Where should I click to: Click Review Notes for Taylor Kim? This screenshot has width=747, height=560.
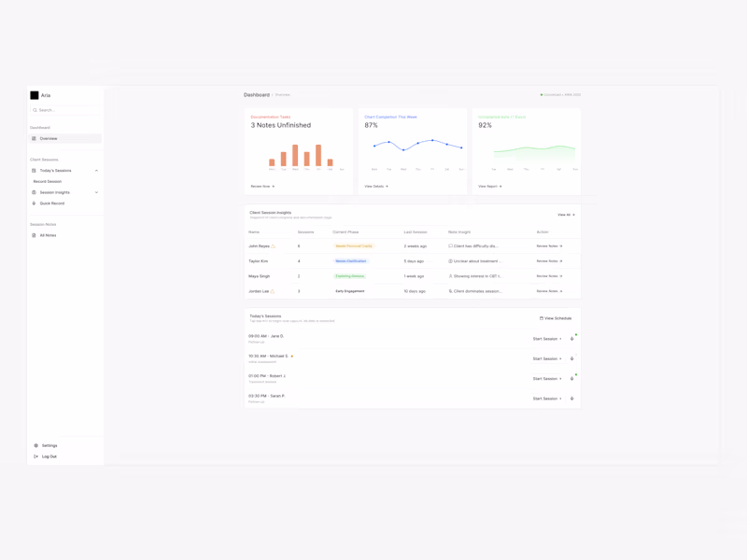549,261
